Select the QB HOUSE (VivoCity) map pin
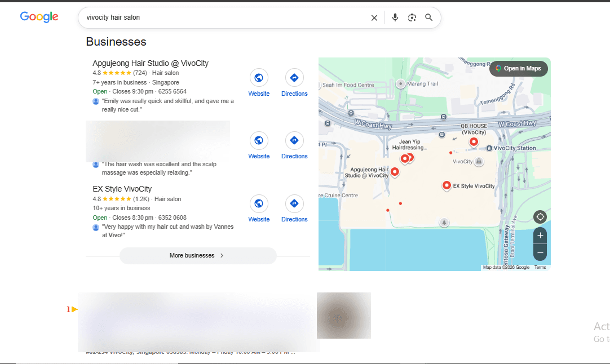 coord(474,142)
